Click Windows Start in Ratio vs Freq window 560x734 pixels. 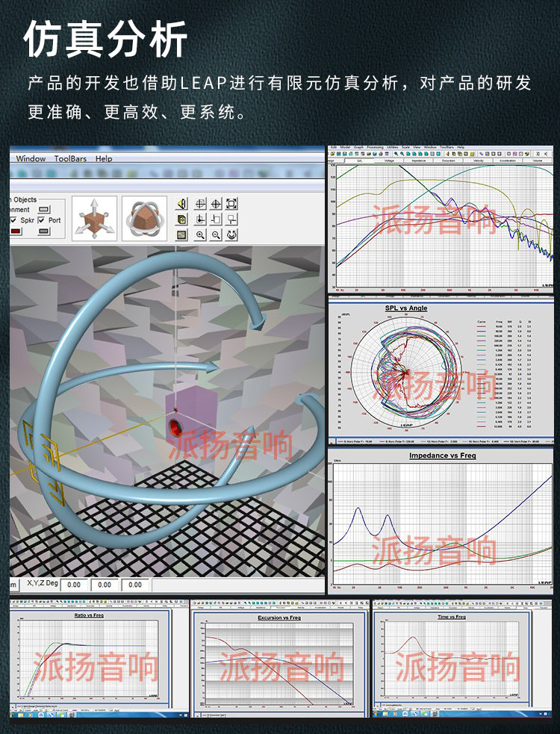tap(13, 715)
